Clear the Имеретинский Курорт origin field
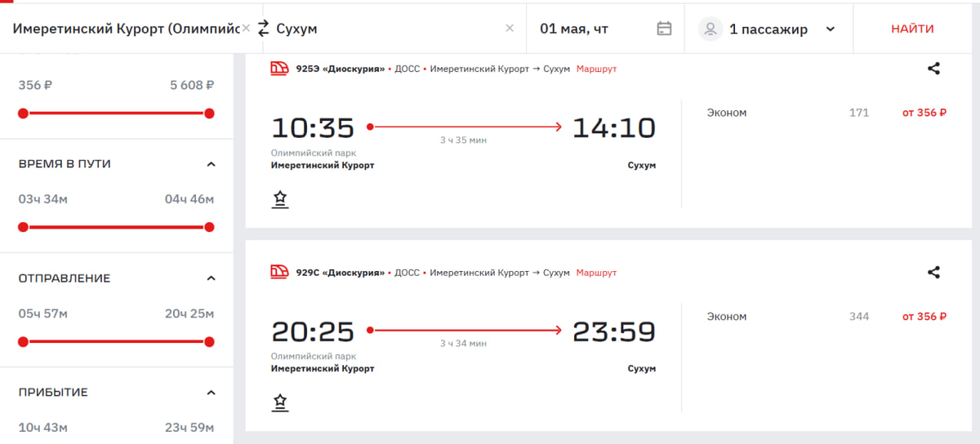Screen dimensions: 980x444 click(x=246, y=29)
